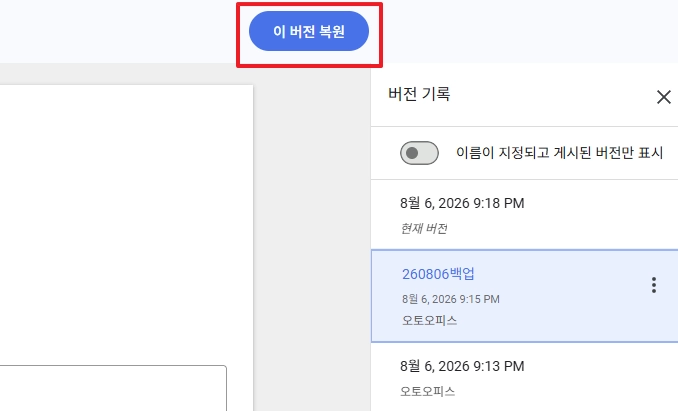Toggle the named and published versions switch
The image size is (678, 411).
pyautogui.click(x=419, y=153)
